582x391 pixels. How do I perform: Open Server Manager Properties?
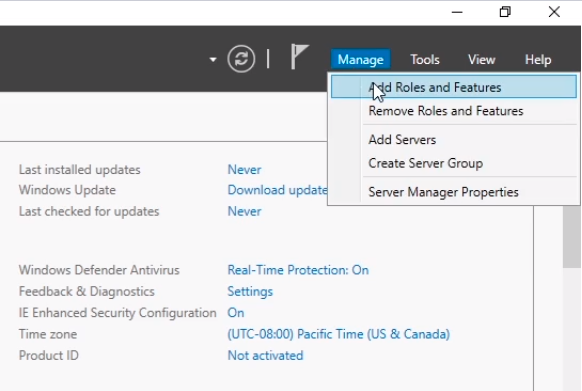pos(443,192)
